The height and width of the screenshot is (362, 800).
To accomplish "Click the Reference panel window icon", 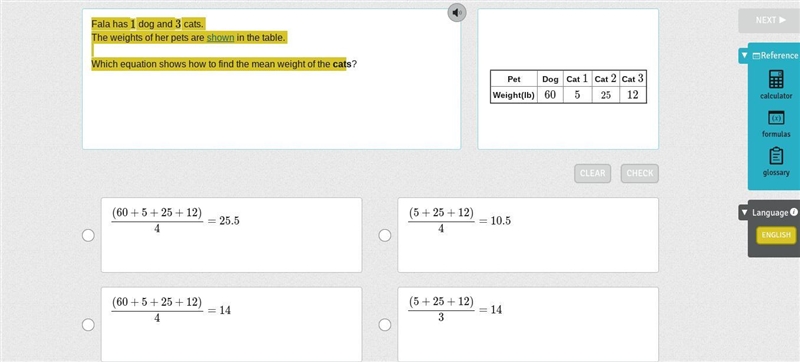I will click(756, 56).
